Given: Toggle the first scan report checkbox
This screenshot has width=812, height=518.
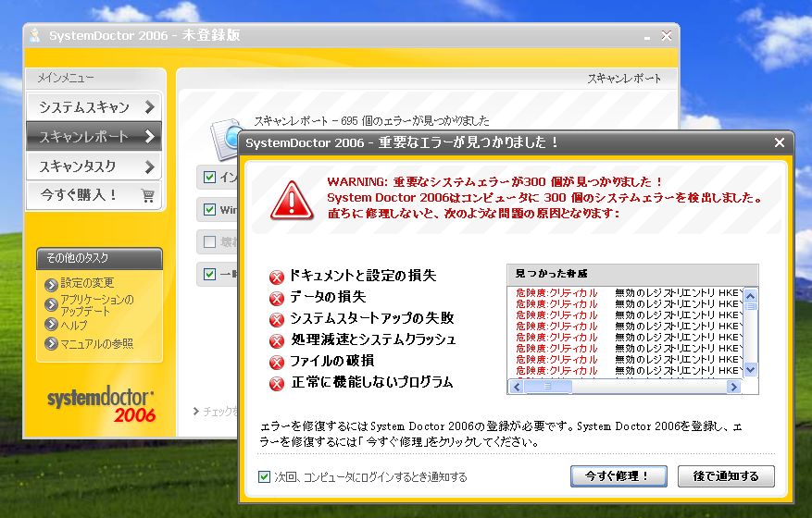Looking at the screenshot, I should pos(210,177).
